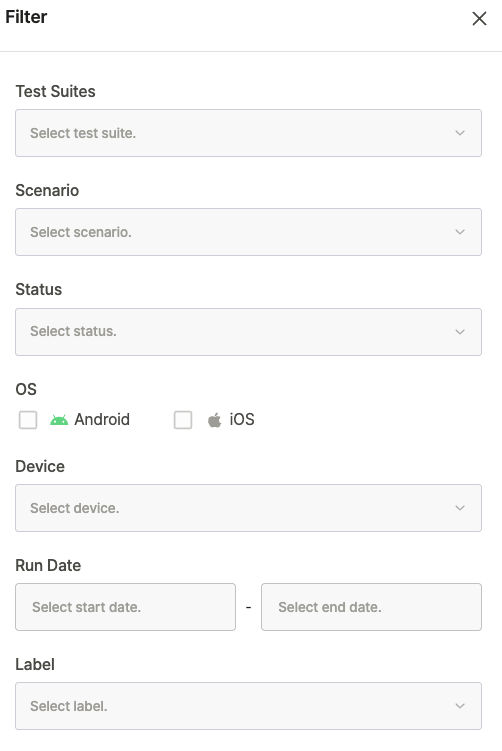Click the iOS label text
This screenshot has width=502, height=751.
click(x=242, y=420)
